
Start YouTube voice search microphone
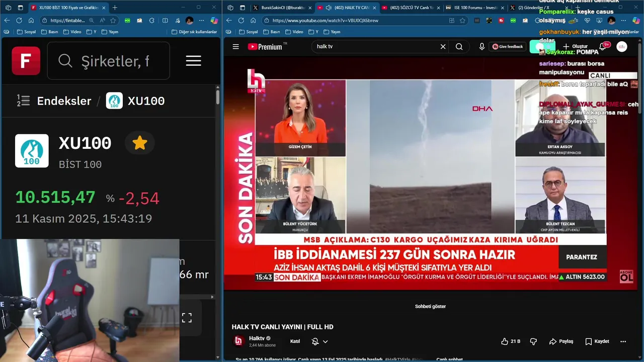click(x=482, y=46)
